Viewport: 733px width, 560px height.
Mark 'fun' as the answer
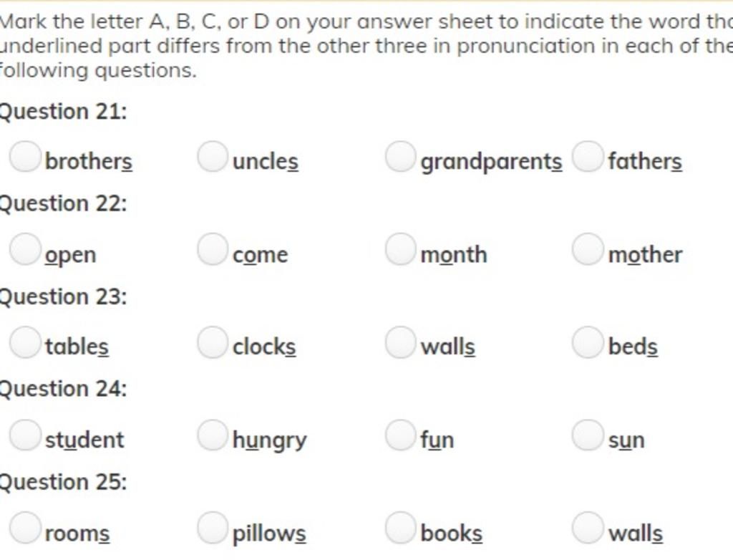[x=401, y=435]
